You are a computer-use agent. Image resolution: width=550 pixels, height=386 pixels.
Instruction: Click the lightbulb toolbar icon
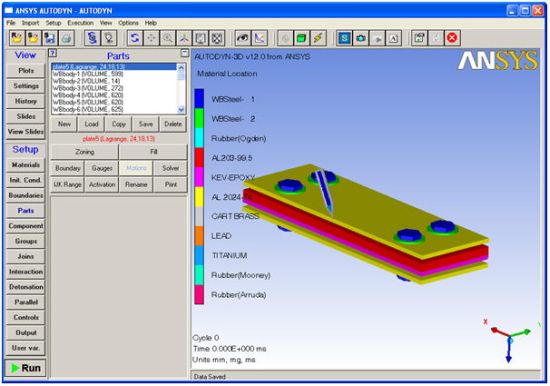click(x=109, y=38)
